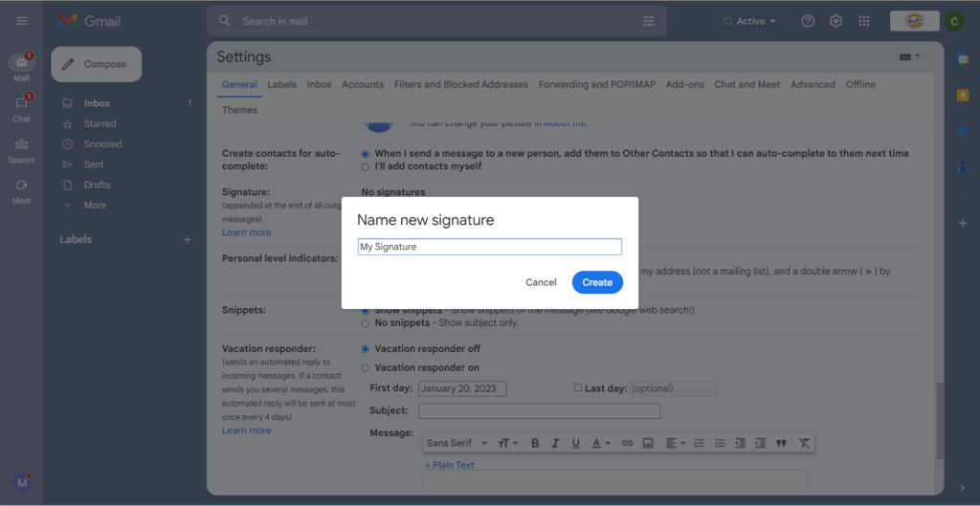Apply quote formatting
Screen dimensions: 980x506
click(x=781, y=443)
